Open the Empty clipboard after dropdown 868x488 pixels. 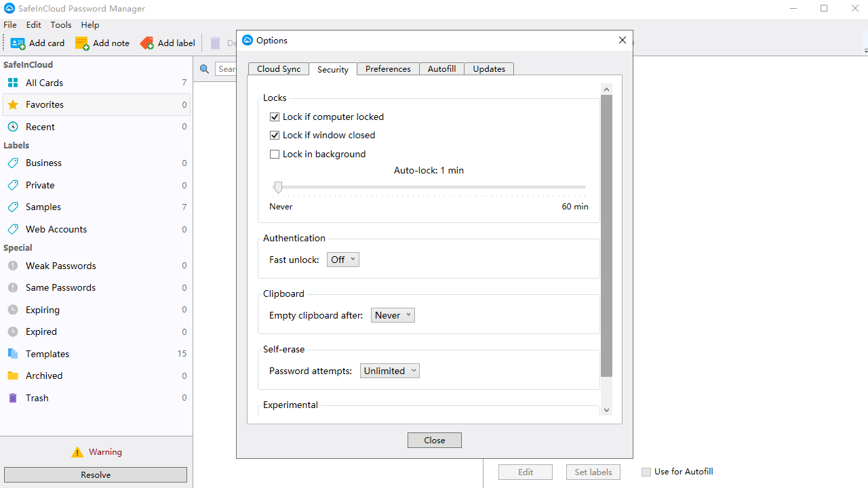392,314
